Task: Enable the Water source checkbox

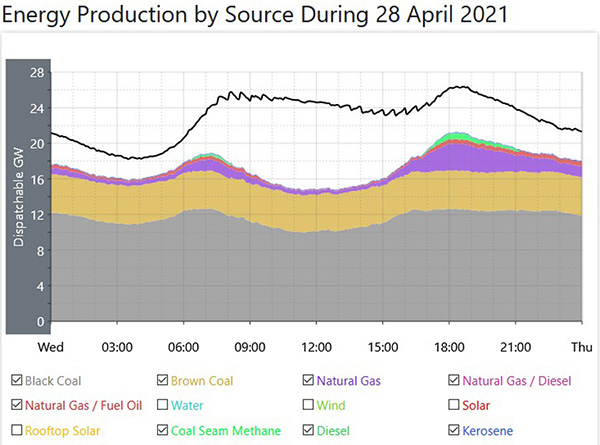Action: point(163,406)
